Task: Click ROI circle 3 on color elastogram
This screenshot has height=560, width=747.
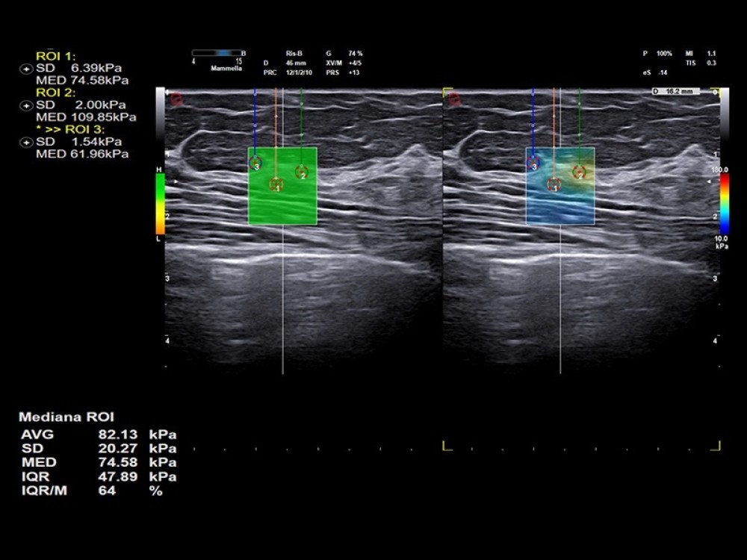Action: [533, 161]
